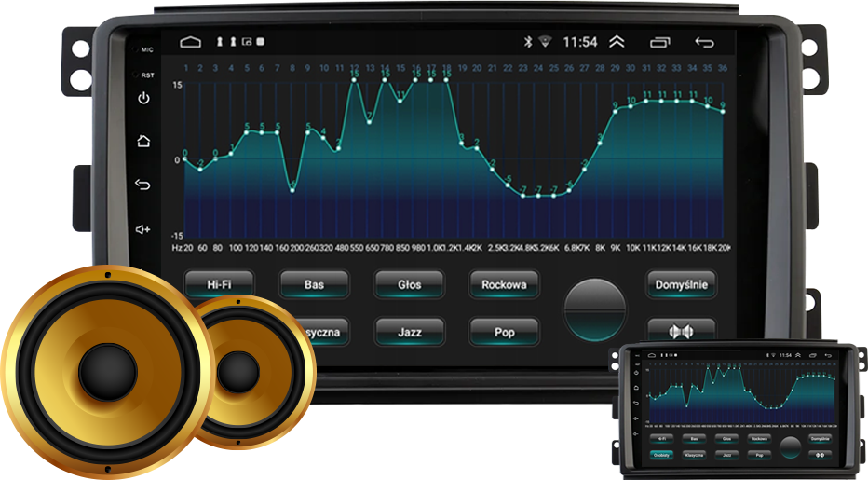
Task: Tap the side panel back arrow
Action: (142, 184)
